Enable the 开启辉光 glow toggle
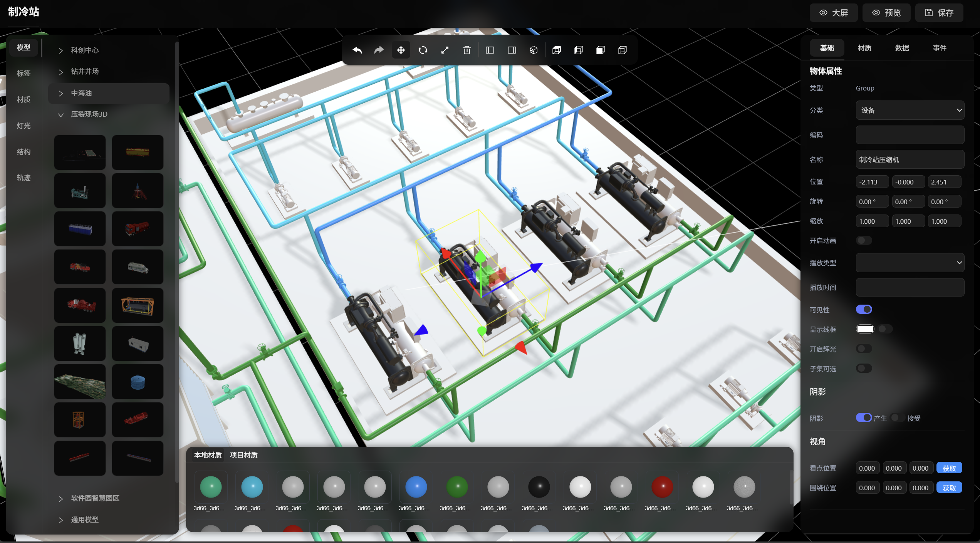980x543 pixels. (864, 349)
